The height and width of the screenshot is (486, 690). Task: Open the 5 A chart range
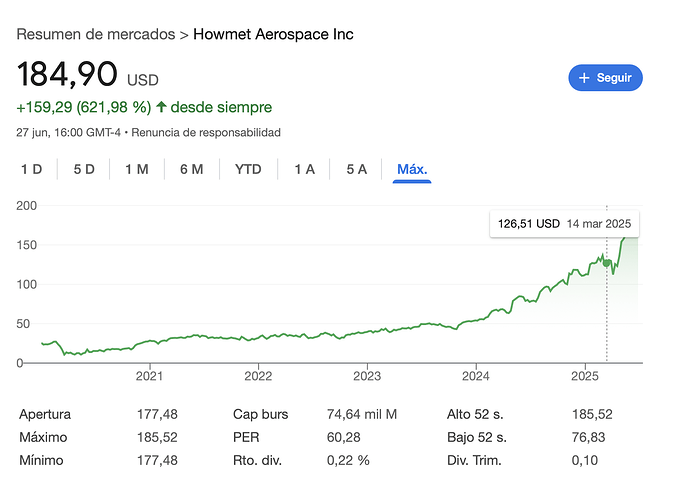coord(356,169)
